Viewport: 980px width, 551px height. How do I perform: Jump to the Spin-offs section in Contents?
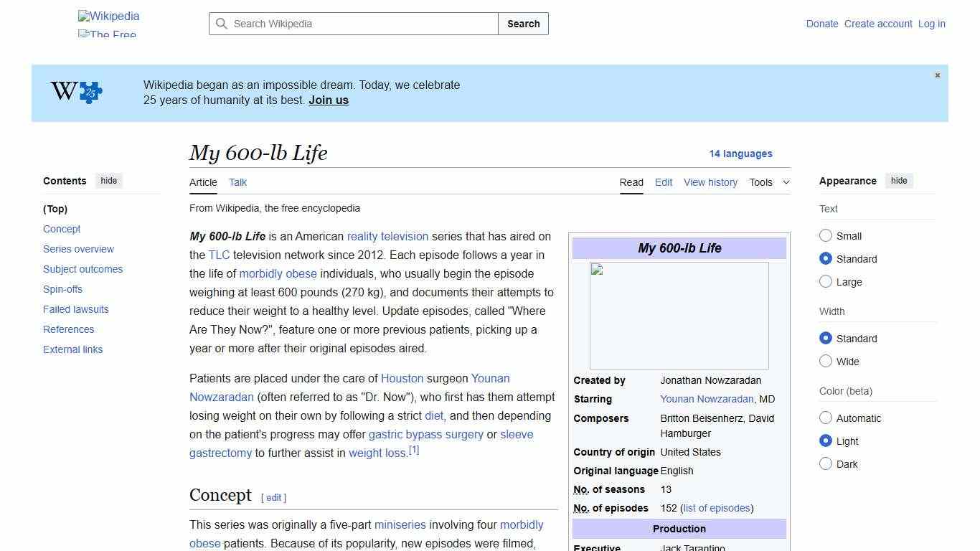pyautogui.click(x=62, y=289)
